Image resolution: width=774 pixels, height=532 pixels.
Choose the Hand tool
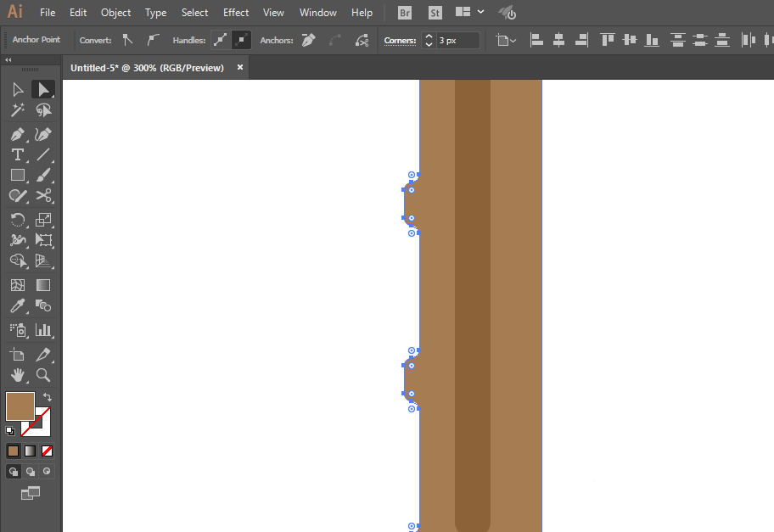(17, 374)
